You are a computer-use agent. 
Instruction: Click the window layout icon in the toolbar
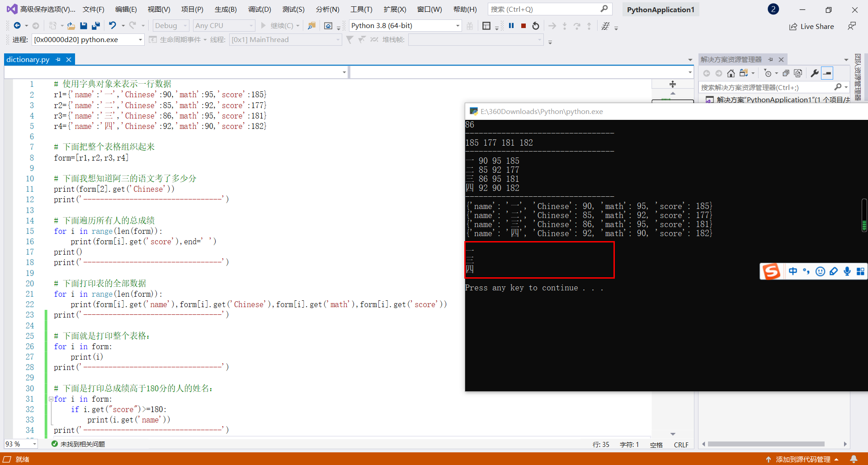coord(486,26)
